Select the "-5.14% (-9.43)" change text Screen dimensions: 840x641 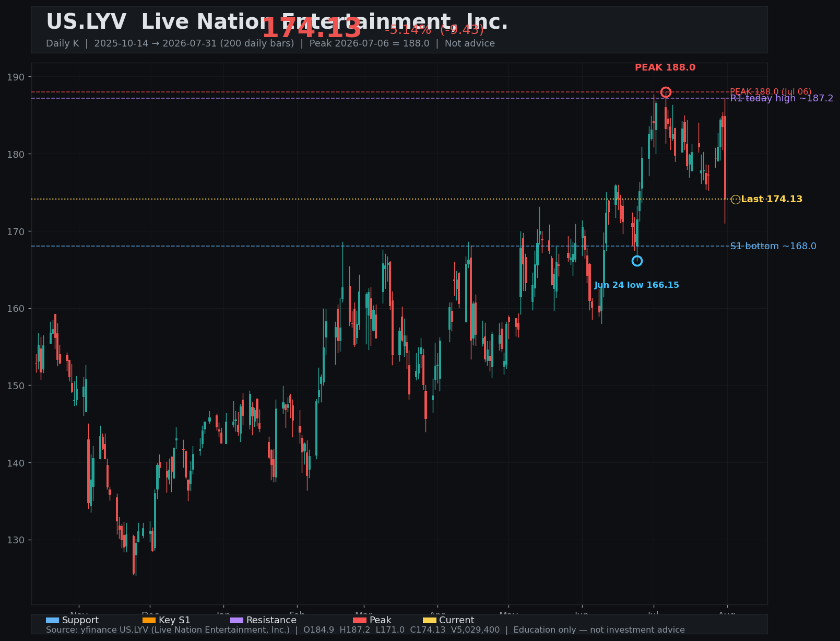click(x=434, y=30)
